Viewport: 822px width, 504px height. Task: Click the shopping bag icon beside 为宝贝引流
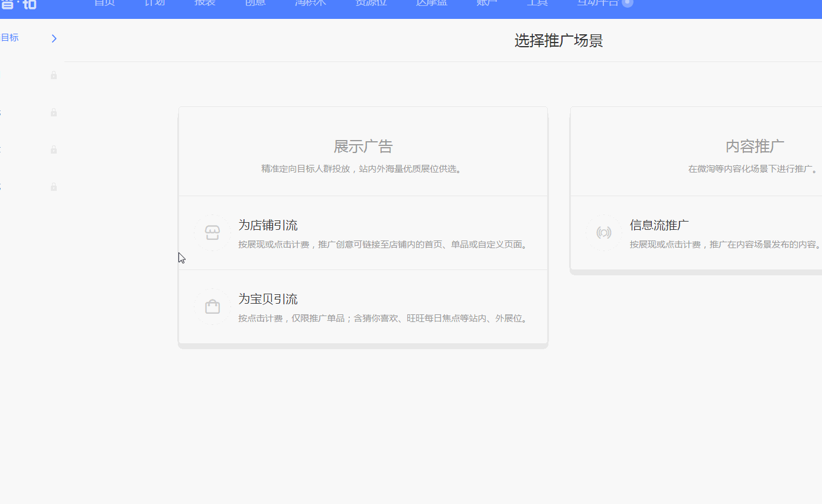pyautogui.click(x=213, y=307)
